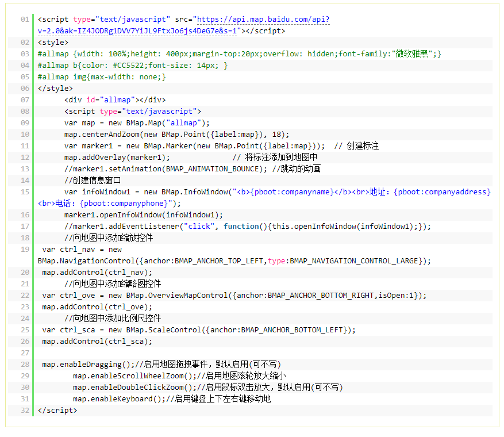
Task: Click line number 01 in the gutter
Action: [24, 20]
